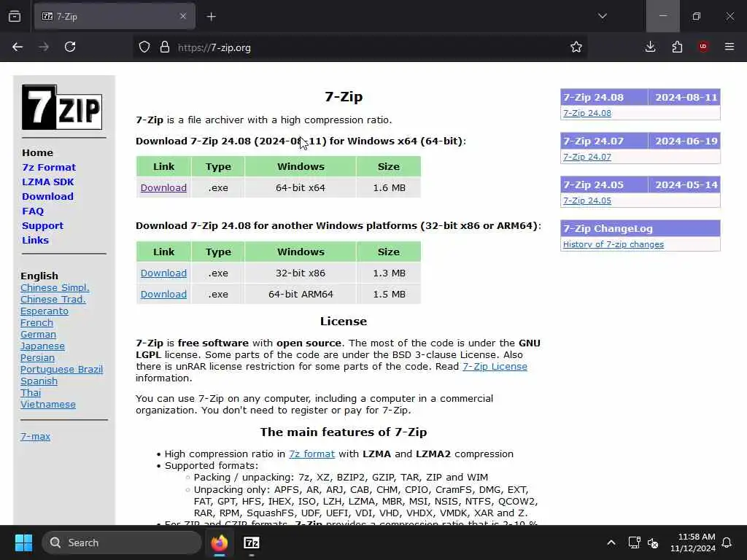This screenshot has width=747, height=560.
Task: Open the Home sidebar link
Action: click(x=38, y=153)
